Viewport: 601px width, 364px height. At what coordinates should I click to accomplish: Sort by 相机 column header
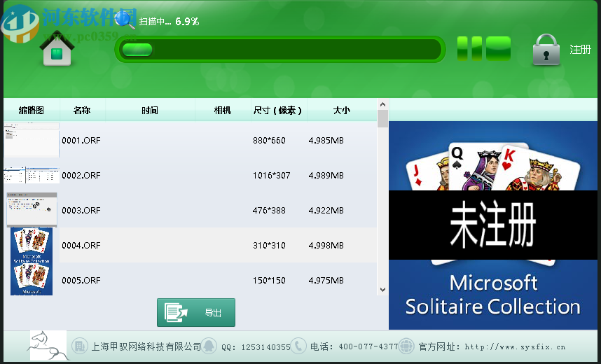pyautogui.click(x=223, y=111)
